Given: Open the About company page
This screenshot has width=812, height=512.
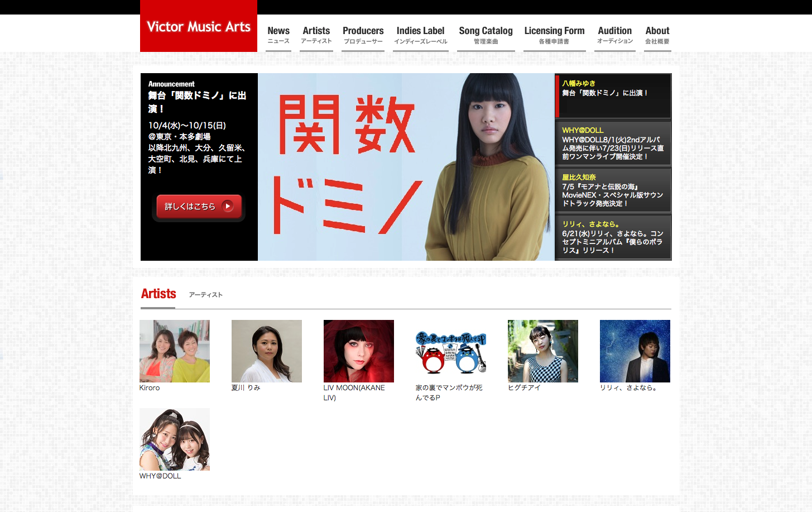Looking at the screenshot, I should (657, 35).
